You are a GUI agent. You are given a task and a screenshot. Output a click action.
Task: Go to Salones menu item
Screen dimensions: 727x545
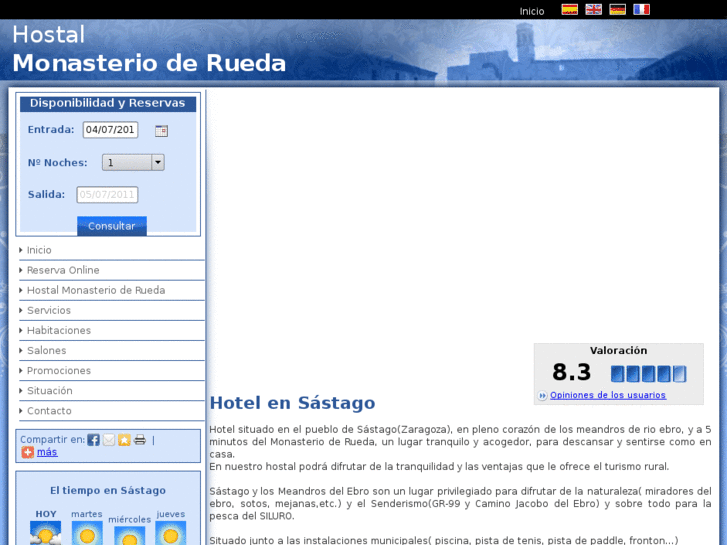(46, 351)
